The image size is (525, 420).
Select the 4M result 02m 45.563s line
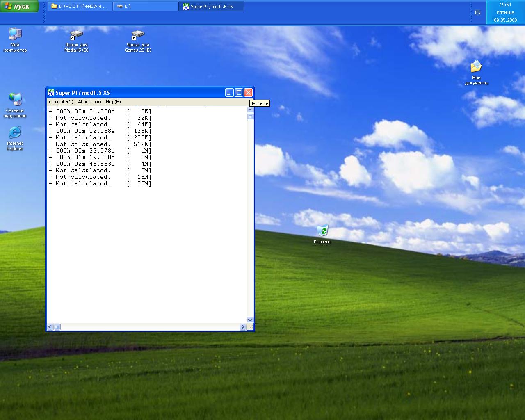tap(100, 164)
